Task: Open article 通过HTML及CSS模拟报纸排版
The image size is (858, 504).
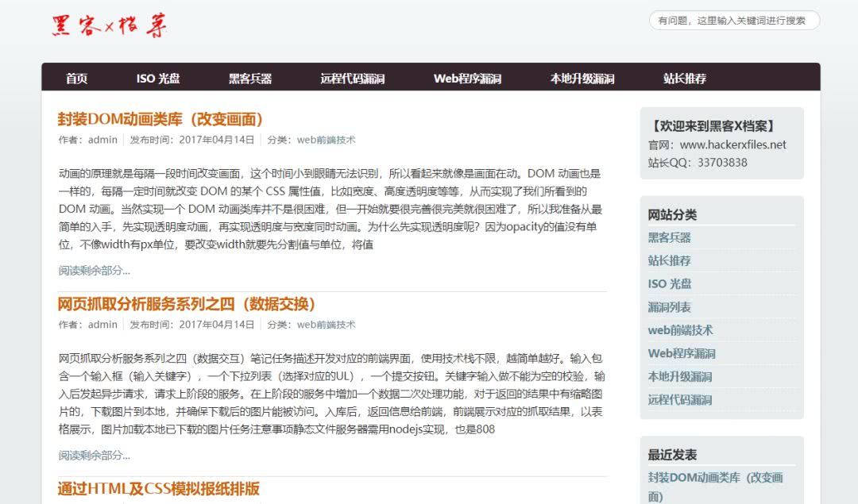Action: coord(159,489)
